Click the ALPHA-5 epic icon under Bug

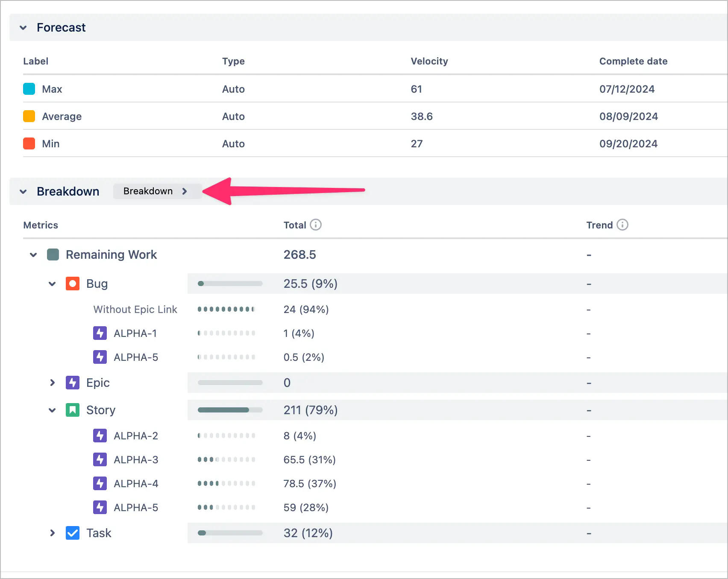(100, 357)
